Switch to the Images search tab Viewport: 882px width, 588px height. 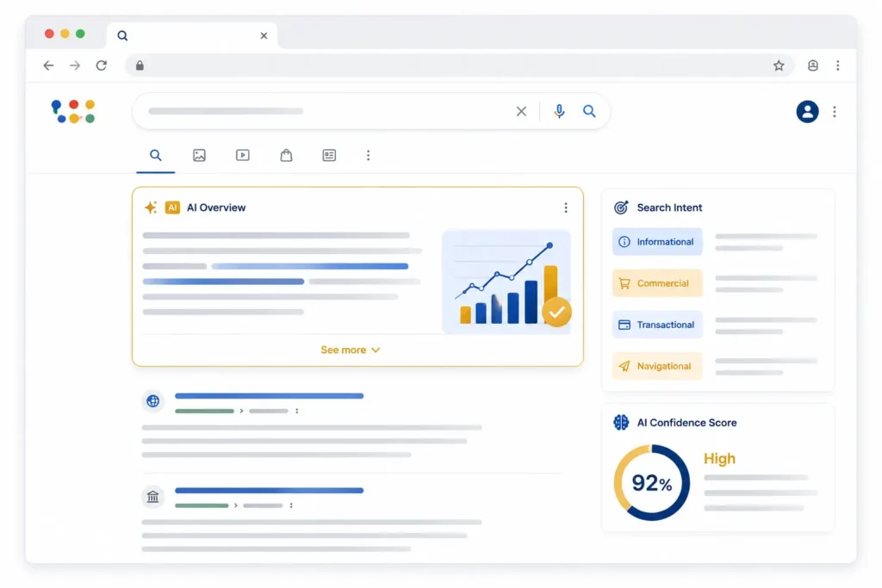[x=199, y=155]
